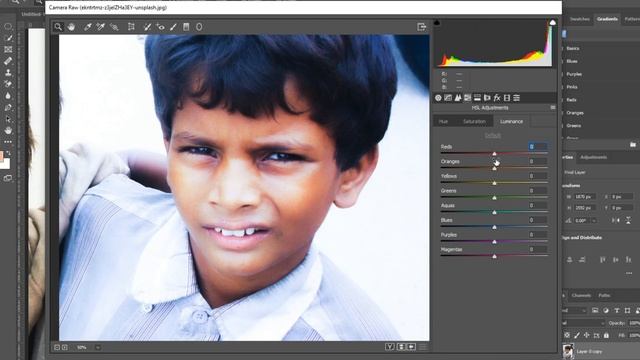Select the Spot Removal tool
Image resolution: width=640 pixels, height=360 pixels.
point(147,27)
